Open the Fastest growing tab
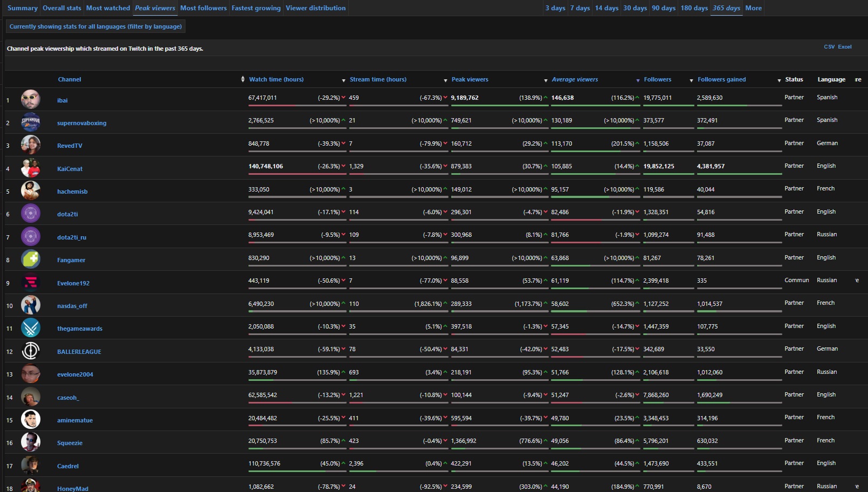This screenshot has height=492, width=868. (x=256, y=8)
